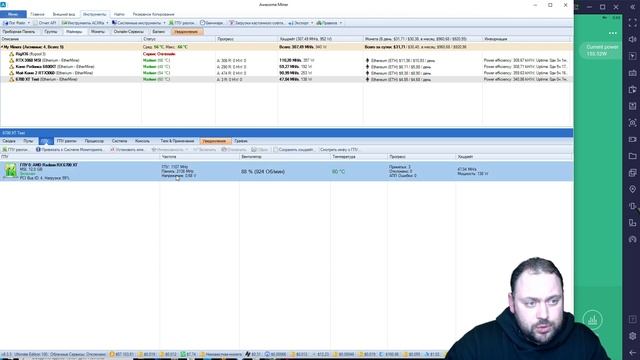
Task: Sort by the Описание column header
Action: pyautogui.click(x=71, y=39)
